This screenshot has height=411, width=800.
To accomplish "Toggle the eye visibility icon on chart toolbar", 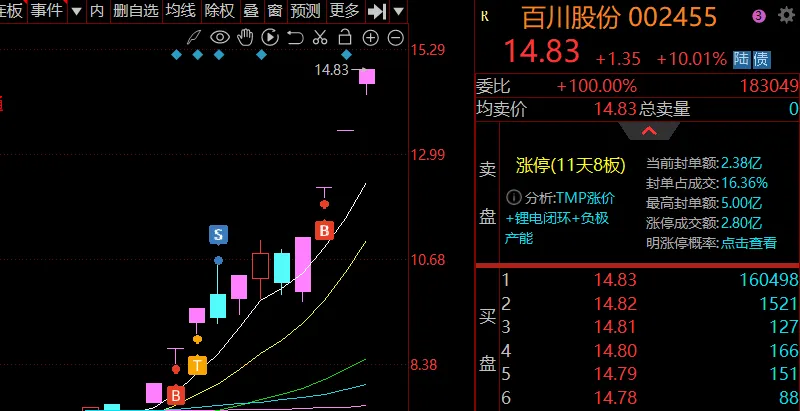I will point(220,37).
